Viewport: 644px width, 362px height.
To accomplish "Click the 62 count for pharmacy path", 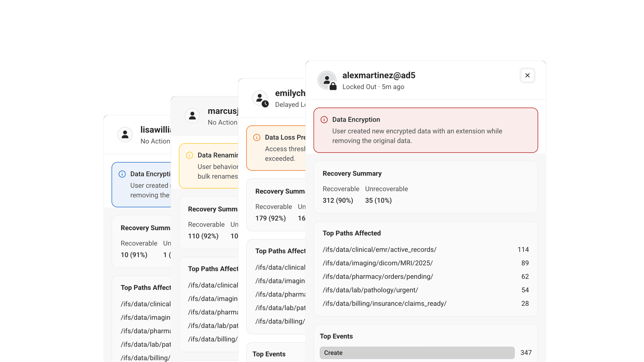I will tap(525, 276).
